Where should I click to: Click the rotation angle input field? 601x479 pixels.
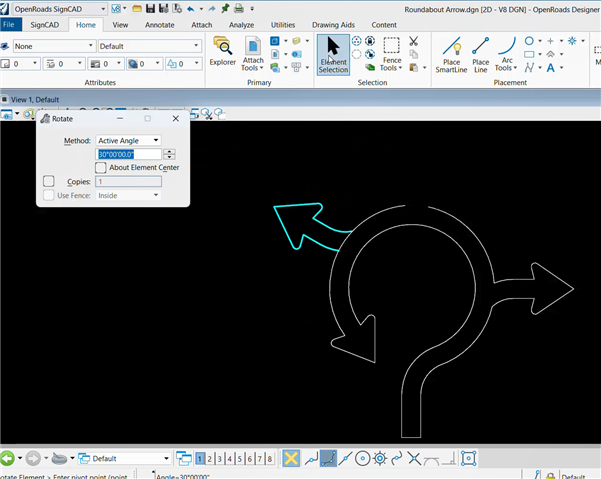[128, 155]
